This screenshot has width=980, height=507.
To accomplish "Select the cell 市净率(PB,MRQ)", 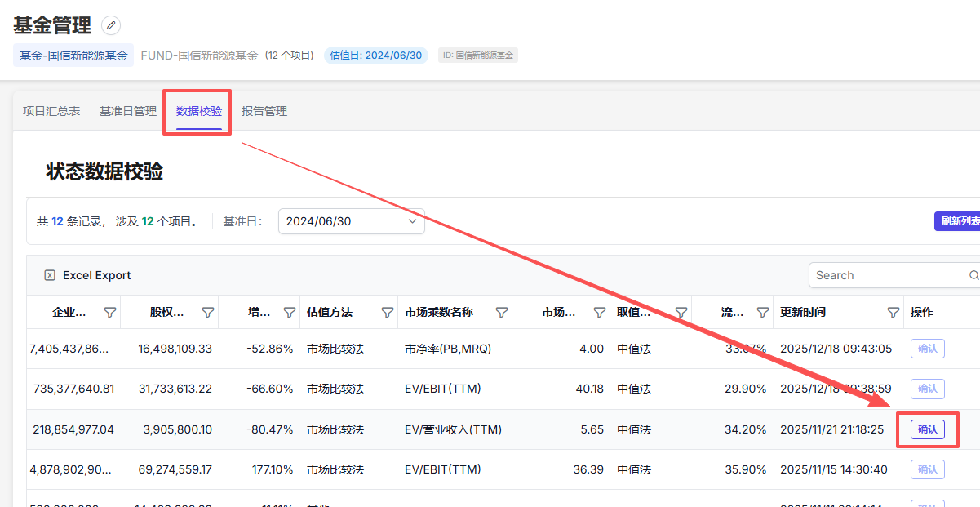I will point(448,349).
